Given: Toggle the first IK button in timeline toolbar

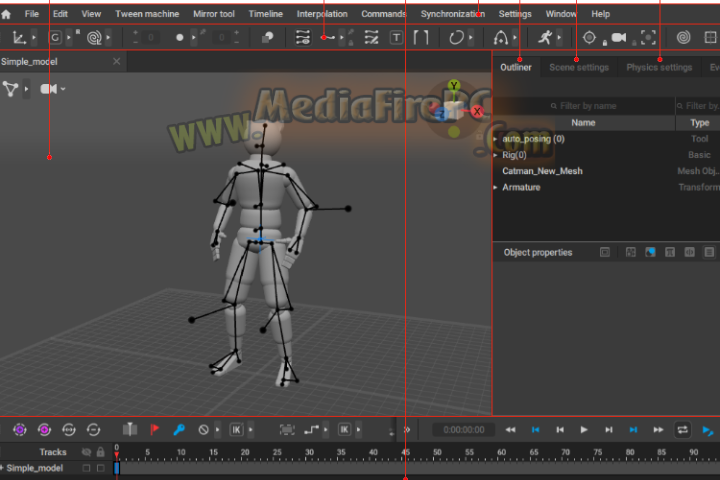Looking at the screenshot, I should tap(236, 429).
